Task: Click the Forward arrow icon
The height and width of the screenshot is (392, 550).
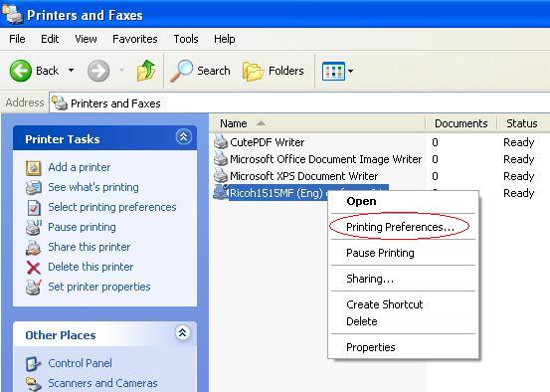Action: pos(98,71)
